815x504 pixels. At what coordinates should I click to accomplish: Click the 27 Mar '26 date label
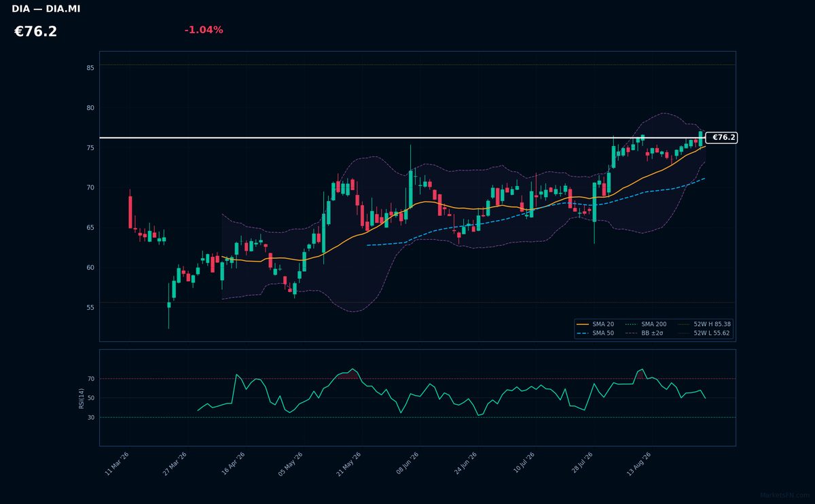[x=175, y=464]
